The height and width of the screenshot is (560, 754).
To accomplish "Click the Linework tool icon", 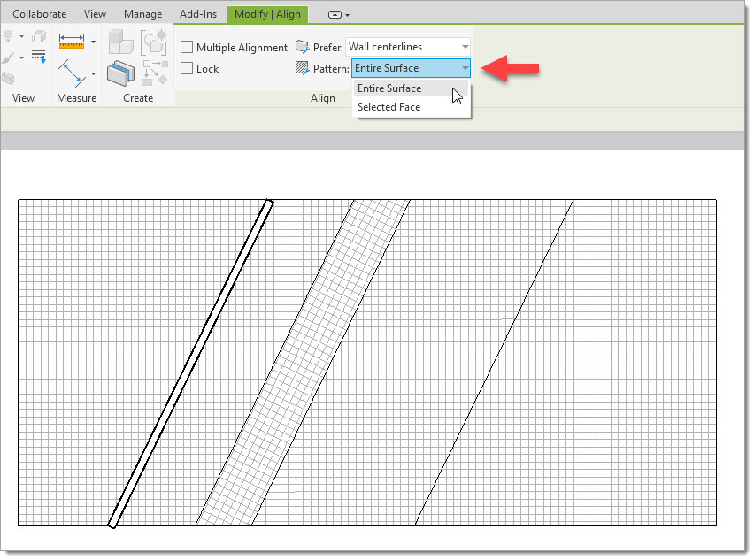I will (x=39, y=57).
